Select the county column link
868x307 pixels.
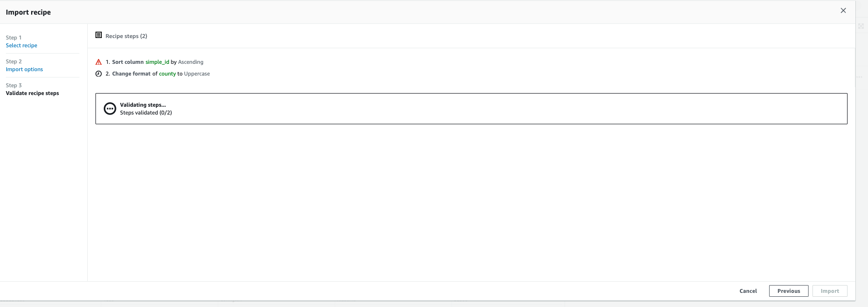pos(168,74)
